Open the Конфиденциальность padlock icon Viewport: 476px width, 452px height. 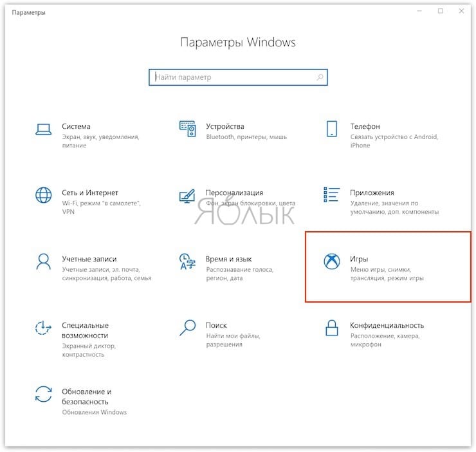(x=331, y=328)
